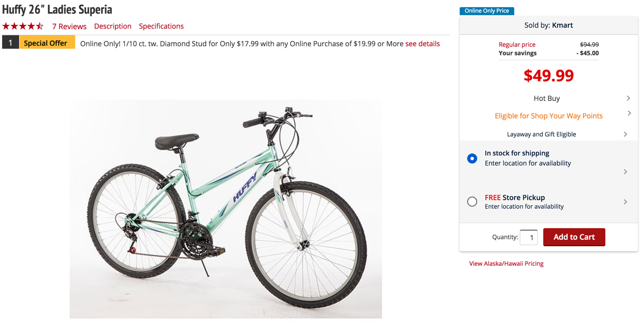Click inside the Quantity input field
Image resolution: width=644 pixels, height=324 pixels.
(x=528, y=237)
